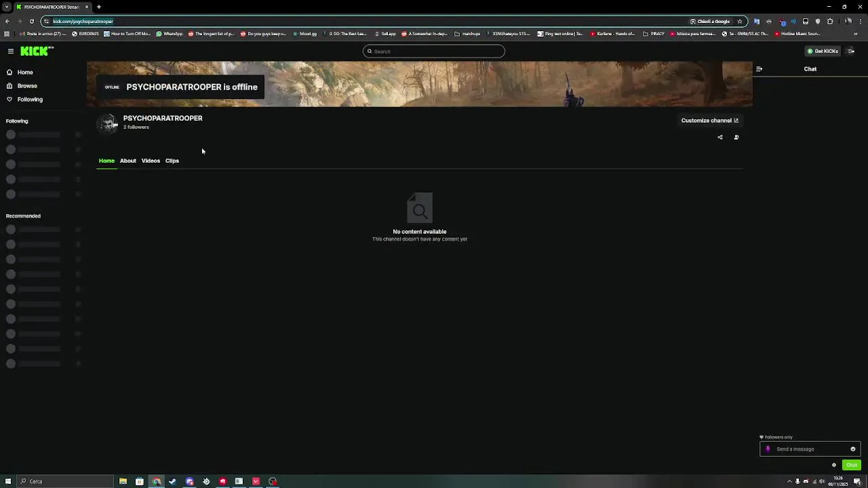Open the tab search dropdown
Image resolution: width=868 pixels, height=488 pixels.
pos(7,7)
